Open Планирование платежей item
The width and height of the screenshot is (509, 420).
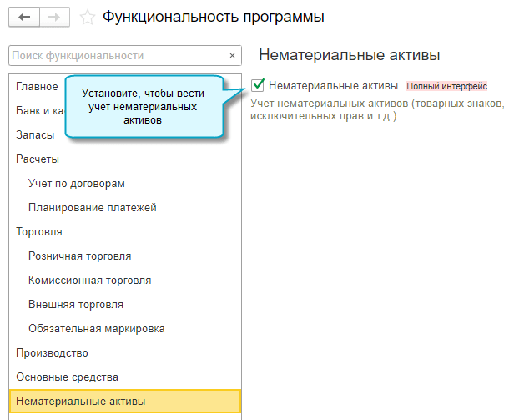(92, 207)
